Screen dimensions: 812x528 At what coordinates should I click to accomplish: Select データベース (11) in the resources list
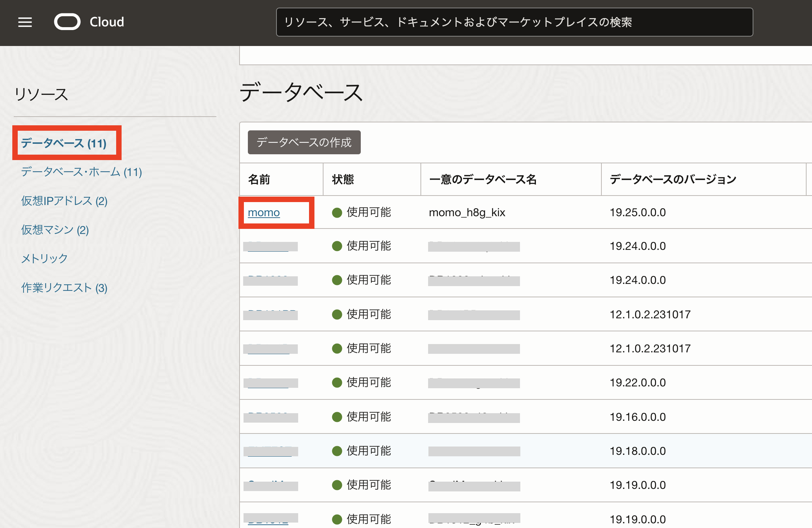tap(64, 143)
